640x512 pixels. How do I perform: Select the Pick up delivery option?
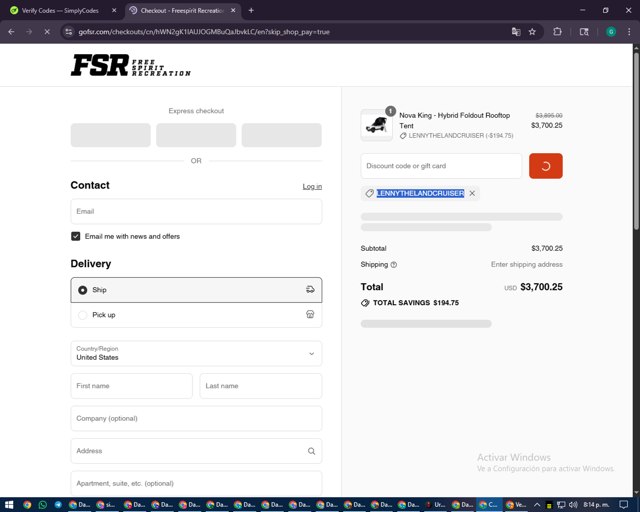196,315
